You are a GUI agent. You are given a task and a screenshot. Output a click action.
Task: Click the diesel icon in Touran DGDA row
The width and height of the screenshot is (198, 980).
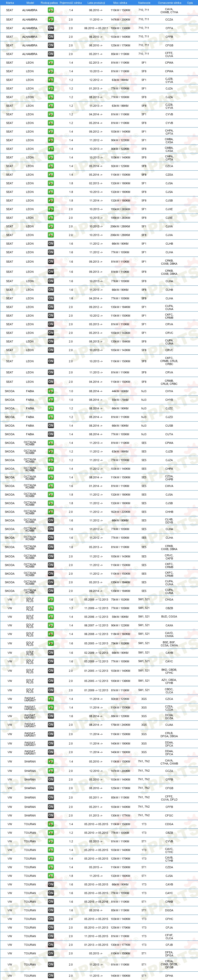pyautogui.click(x=51, y=910)
